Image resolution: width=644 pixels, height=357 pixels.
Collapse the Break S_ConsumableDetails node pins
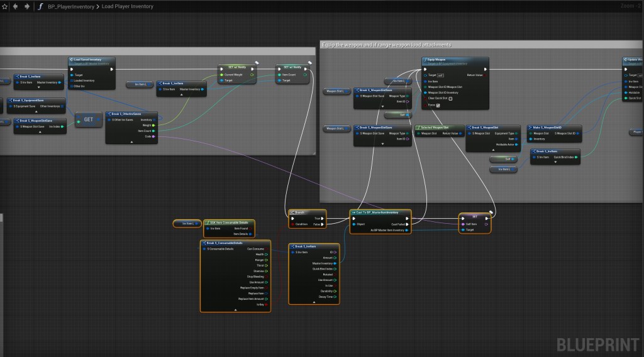click(235, 310)
